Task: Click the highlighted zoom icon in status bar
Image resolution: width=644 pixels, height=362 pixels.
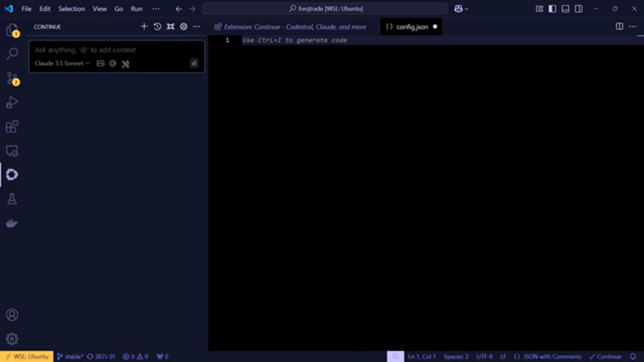Action: pyautogui.click(x=395, y=356)
